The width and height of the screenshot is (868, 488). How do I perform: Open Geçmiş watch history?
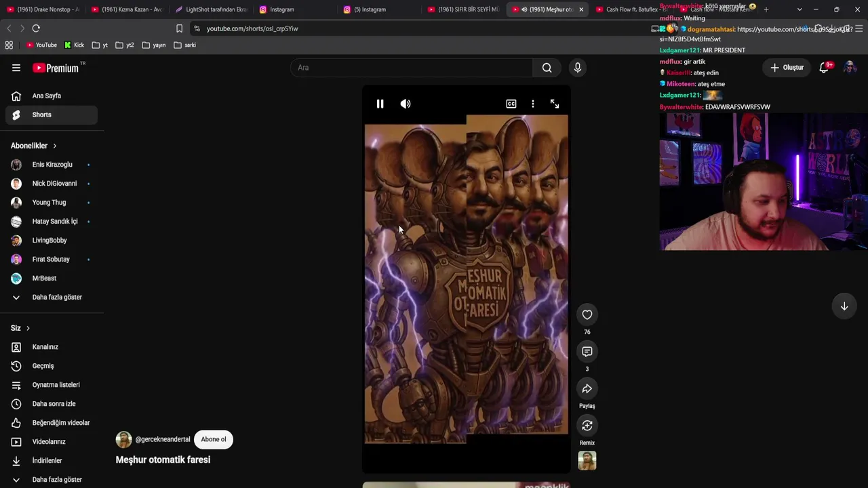pyautogui.click(x=52, y=366)
